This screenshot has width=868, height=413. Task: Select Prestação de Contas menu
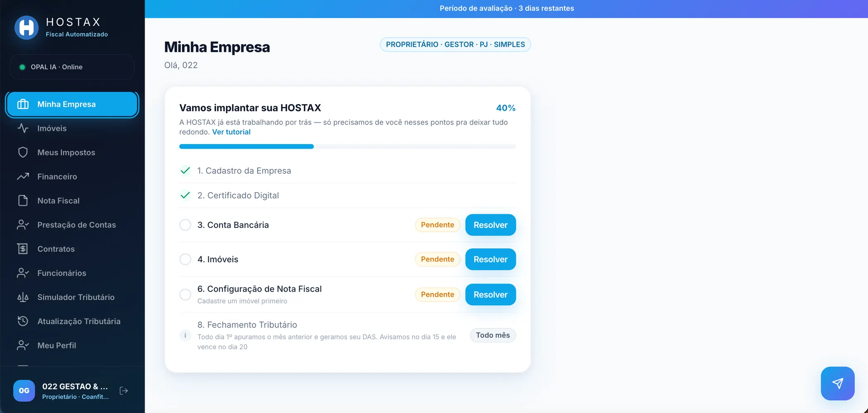(x=72, y=225)
